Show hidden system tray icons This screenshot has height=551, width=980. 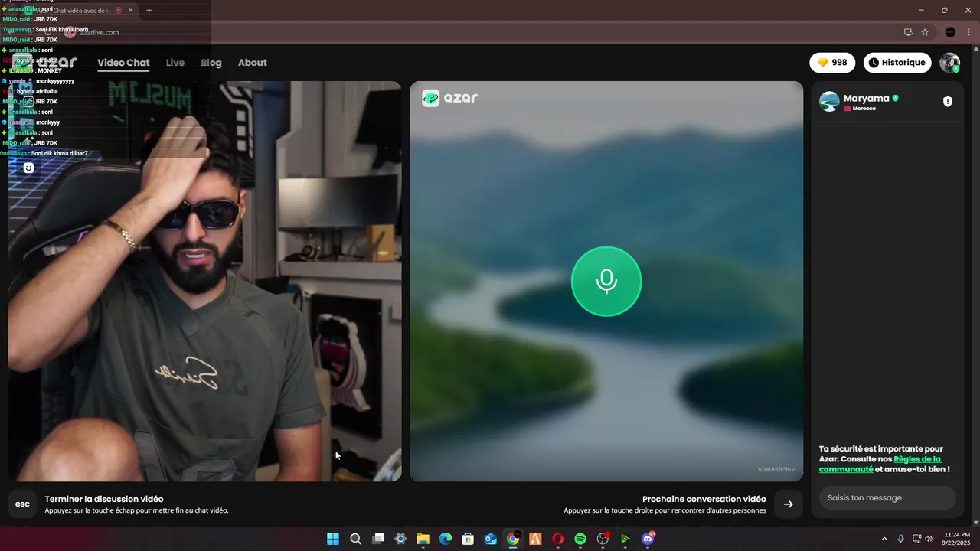[885, 539]
